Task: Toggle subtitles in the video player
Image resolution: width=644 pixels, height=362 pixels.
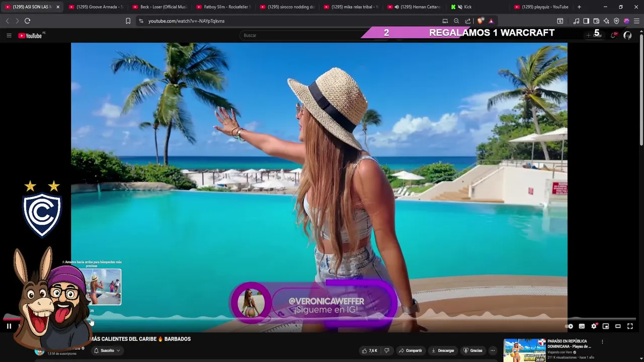Action: tap(582, 326)
